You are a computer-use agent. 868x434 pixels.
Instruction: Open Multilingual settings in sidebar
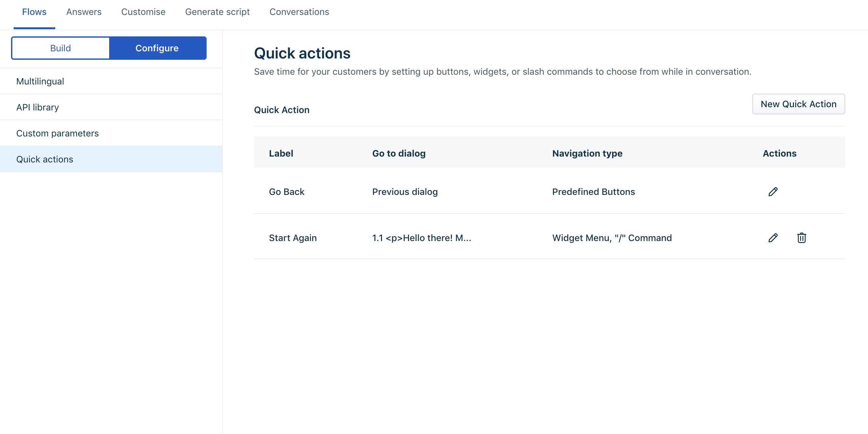click(x=111, y=81)
